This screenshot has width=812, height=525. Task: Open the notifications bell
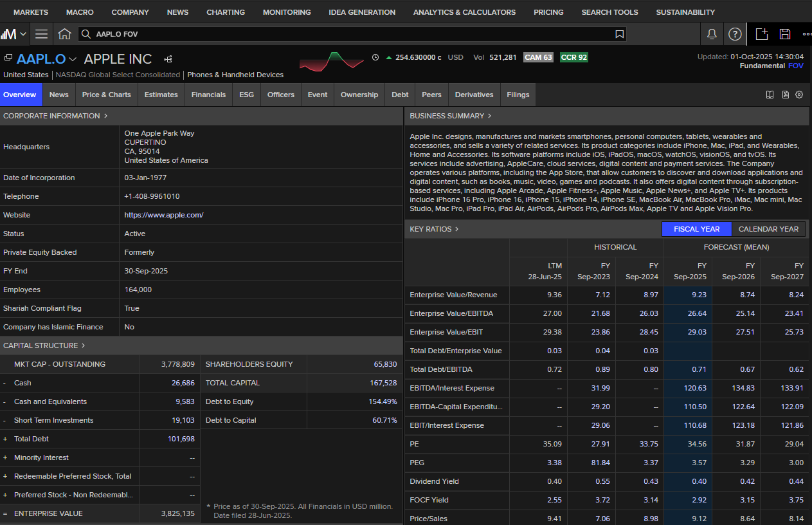coord(712,34)
